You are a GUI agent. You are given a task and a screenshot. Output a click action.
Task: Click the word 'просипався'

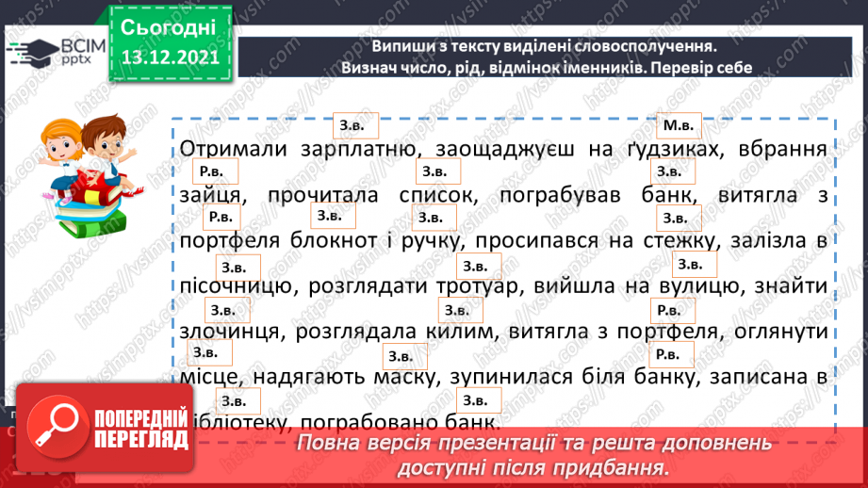pos(536,241)
